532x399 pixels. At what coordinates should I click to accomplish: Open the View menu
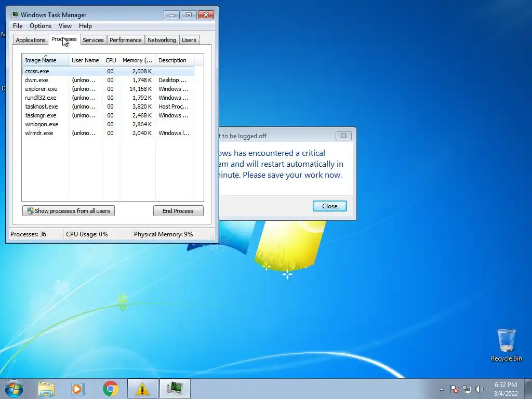coord(65,26)
